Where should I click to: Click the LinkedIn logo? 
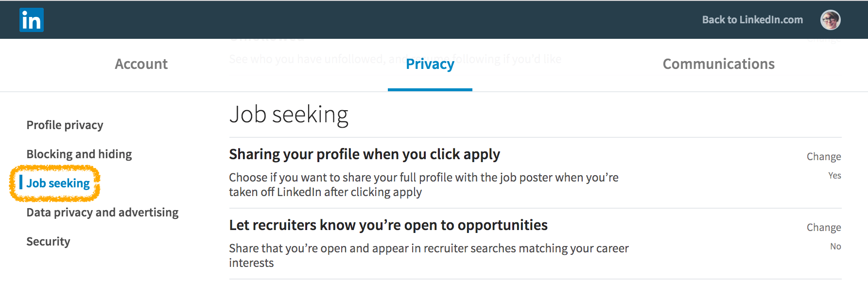(31, 20)
